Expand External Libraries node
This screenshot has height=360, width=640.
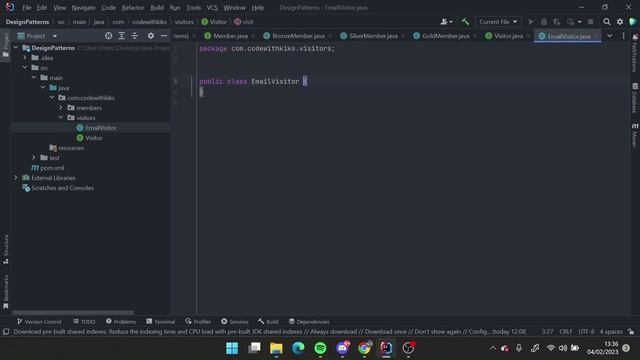pyautogui.click(x=16, y=178)
